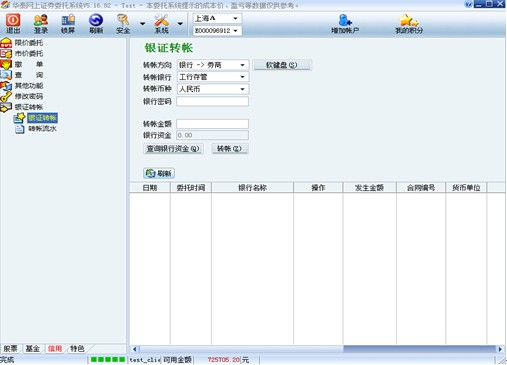This screenshot has width=507, height=365.
Task: Click the 银证转帐 green page heading
Action: point(169,48)
